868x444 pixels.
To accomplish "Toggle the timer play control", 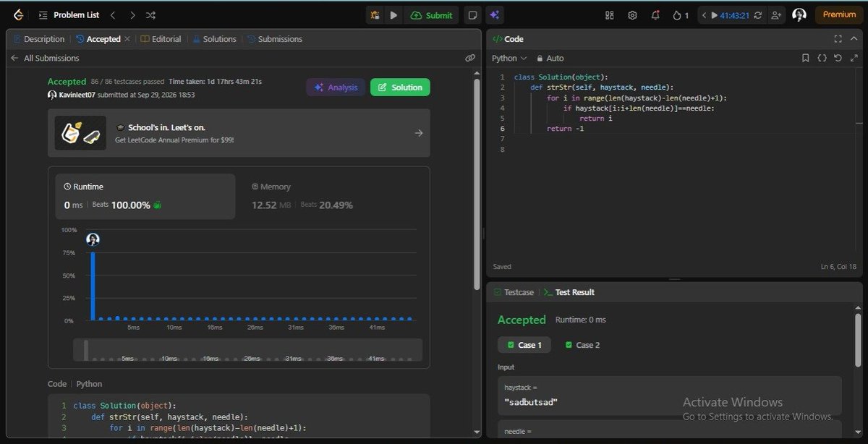I will (x=714, y=14).
